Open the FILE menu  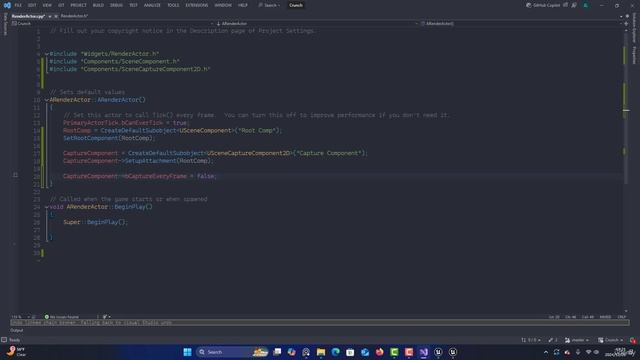coord(18,5)
